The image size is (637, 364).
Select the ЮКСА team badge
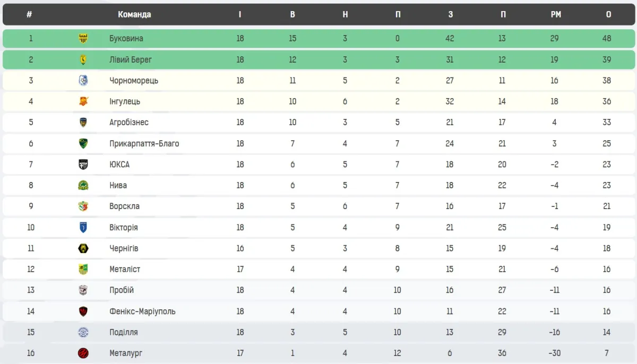pos(83,164)
